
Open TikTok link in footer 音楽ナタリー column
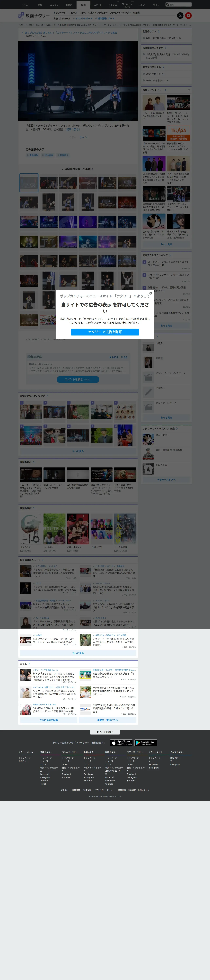click(x=44, y=784)
